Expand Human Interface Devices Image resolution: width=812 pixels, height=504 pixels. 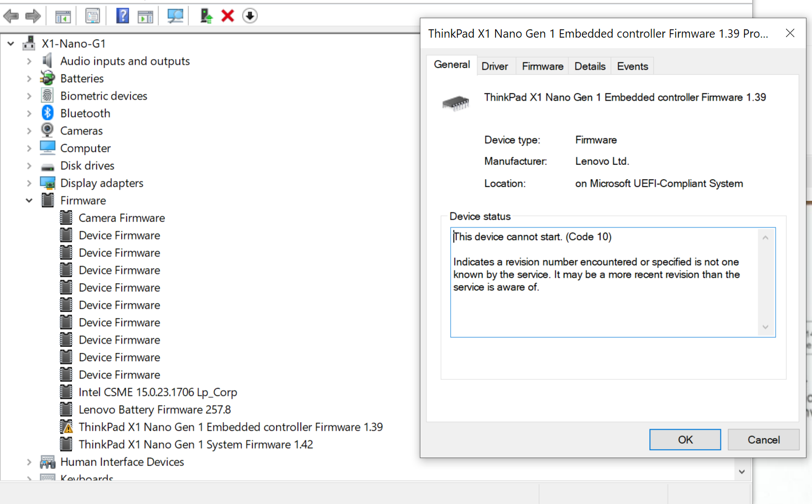pyautogui.click(x=29, y=462)
